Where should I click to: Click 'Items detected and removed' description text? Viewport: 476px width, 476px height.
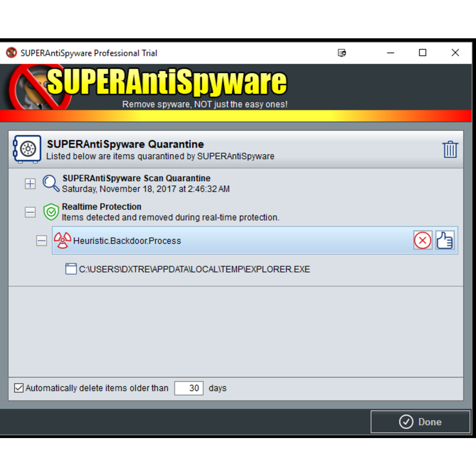(x=170, y=217)
